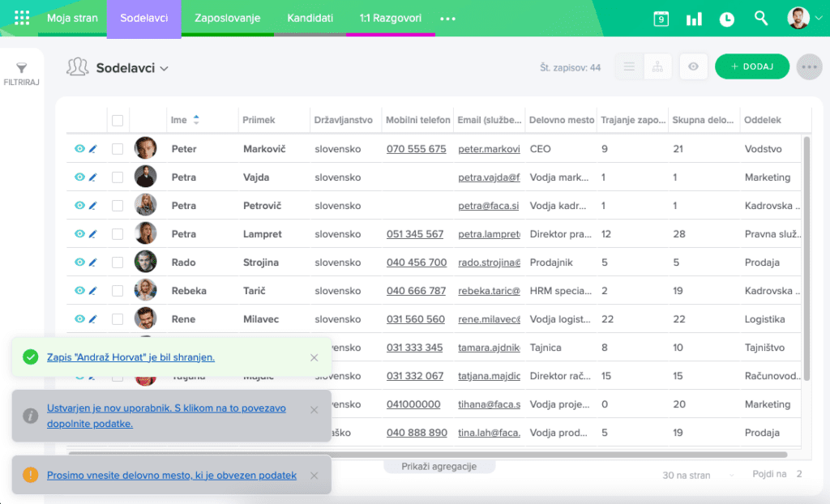Click the clock time tracking icon
Screen dimensions: 830x504
(727, 19)
